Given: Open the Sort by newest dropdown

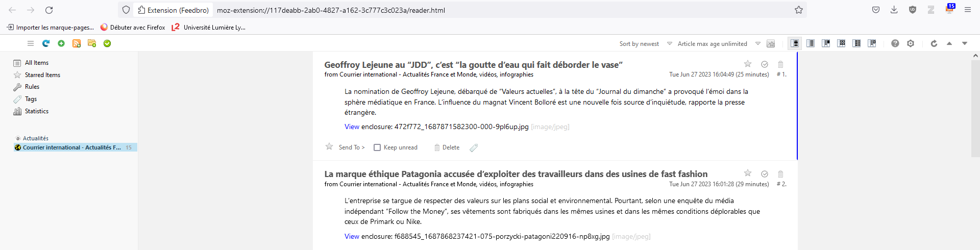Looking at the screenshot, I should (646, 44).
